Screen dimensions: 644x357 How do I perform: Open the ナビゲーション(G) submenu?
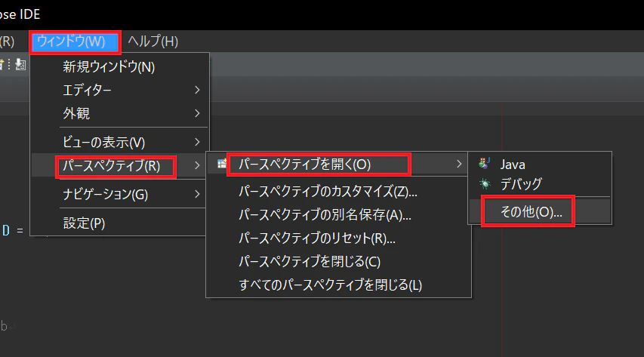pos(119,194)
